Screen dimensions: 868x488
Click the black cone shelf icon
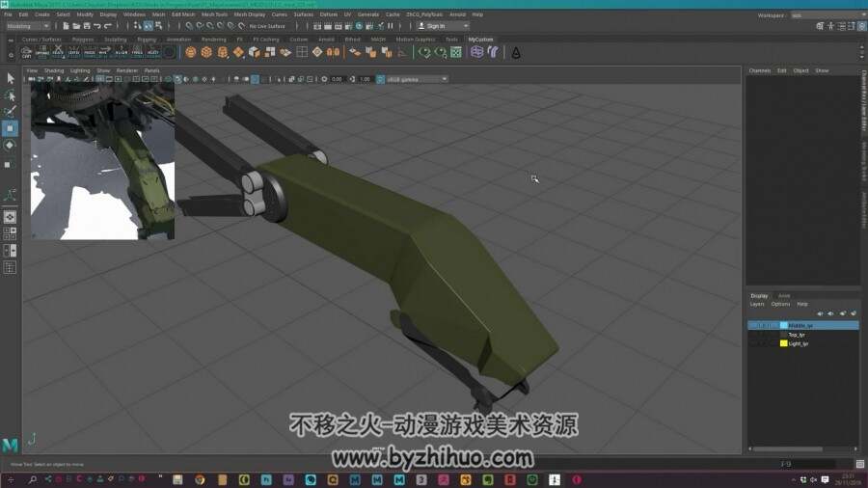coord(516,53)
